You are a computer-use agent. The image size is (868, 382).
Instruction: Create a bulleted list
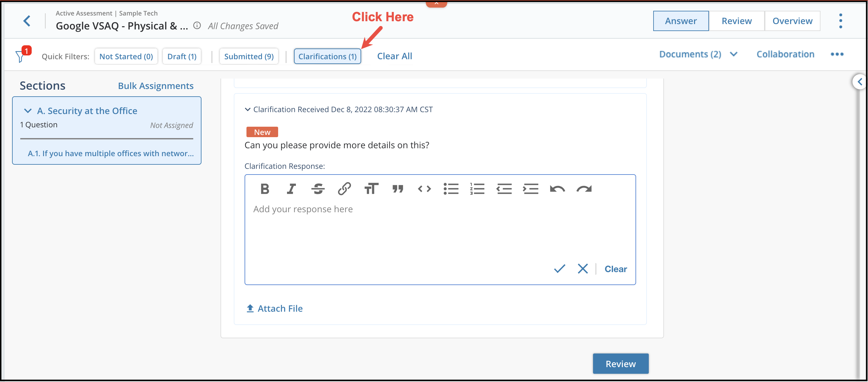click(451, 189)
